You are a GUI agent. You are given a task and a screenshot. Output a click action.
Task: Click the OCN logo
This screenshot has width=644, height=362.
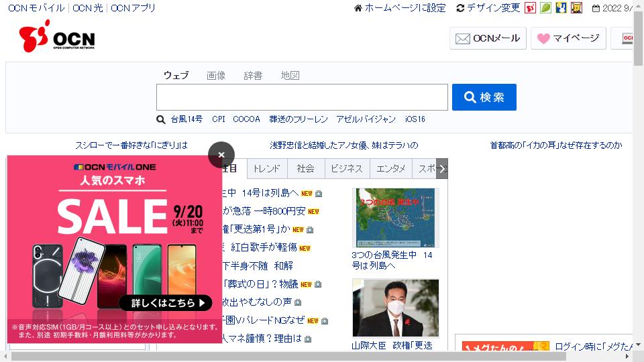point(57,36)
